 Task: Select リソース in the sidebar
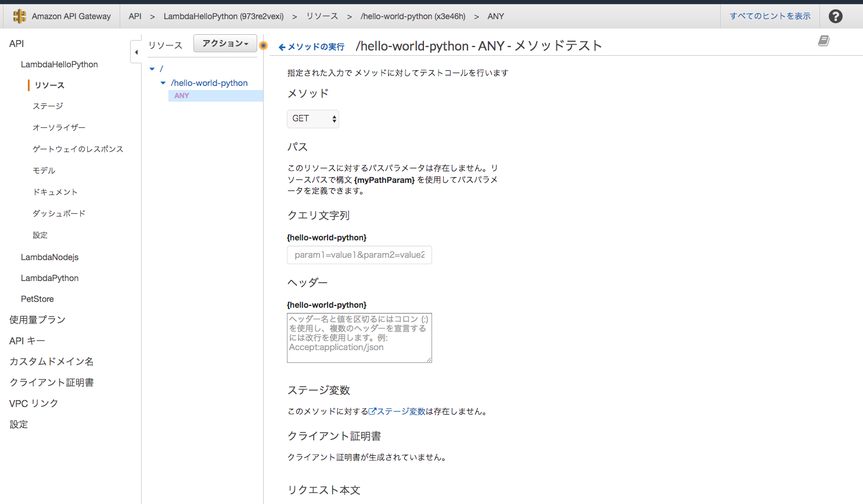coord(49,85)
